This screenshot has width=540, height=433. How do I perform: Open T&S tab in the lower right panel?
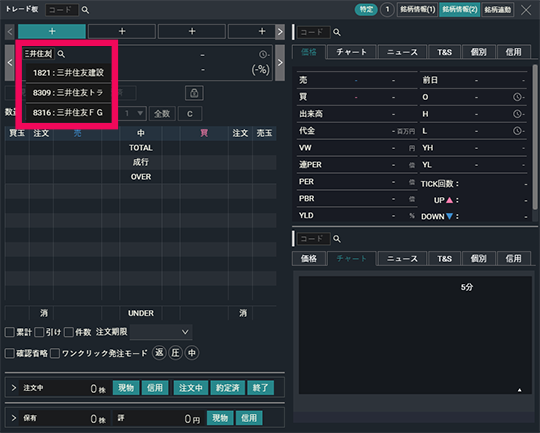coord(444,259)
